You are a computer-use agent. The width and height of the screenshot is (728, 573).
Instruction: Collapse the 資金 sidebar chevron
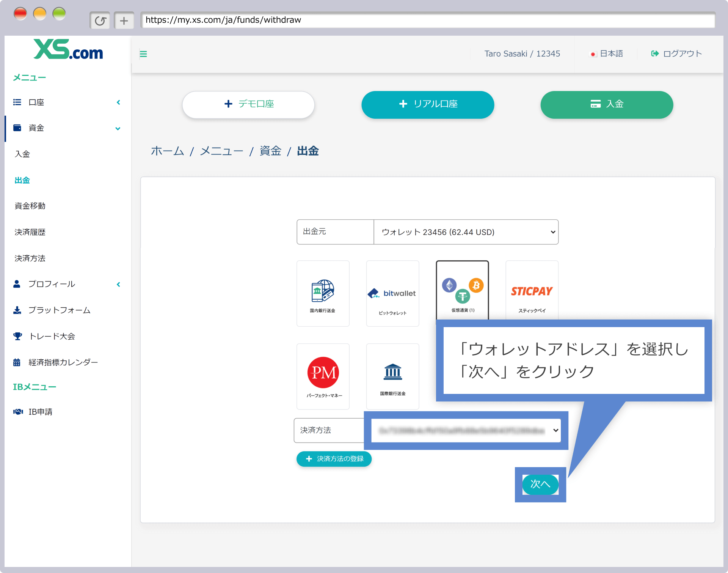click(118, 129)
